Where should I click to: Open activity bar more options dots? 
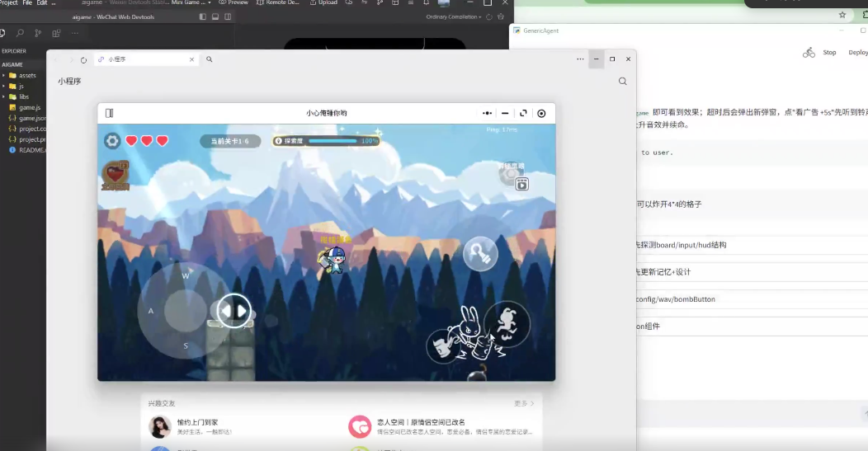pos(75,33)
